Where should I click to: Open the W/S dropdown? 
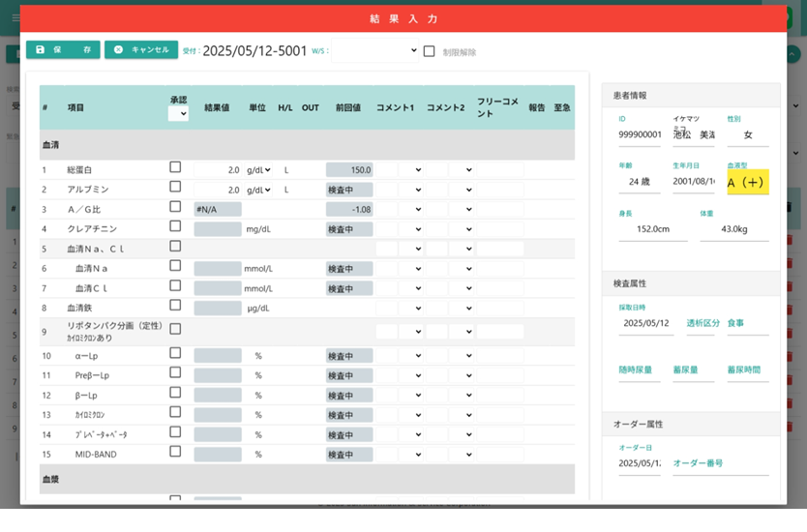(x=374, y=51)
